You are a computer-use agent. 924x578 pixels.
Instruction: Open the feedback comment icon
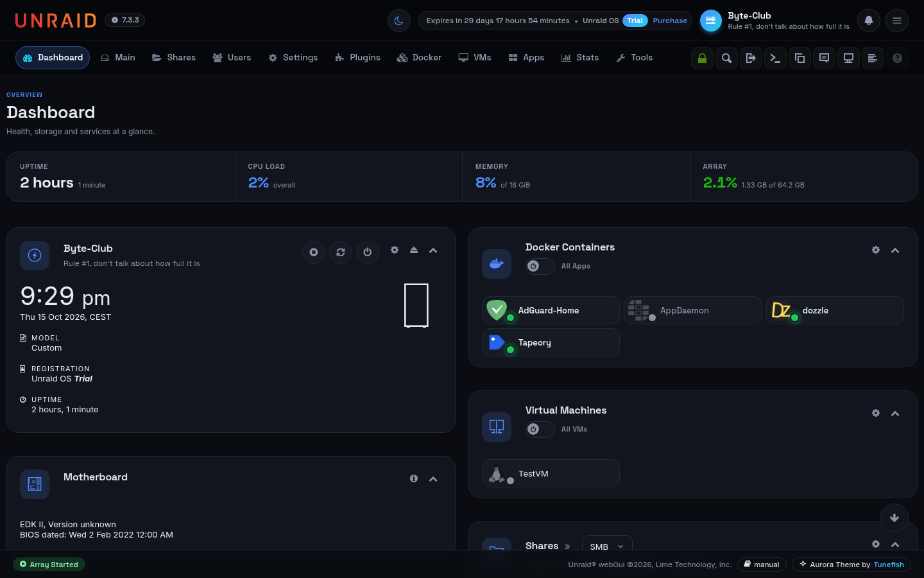[x=825, y=58]
